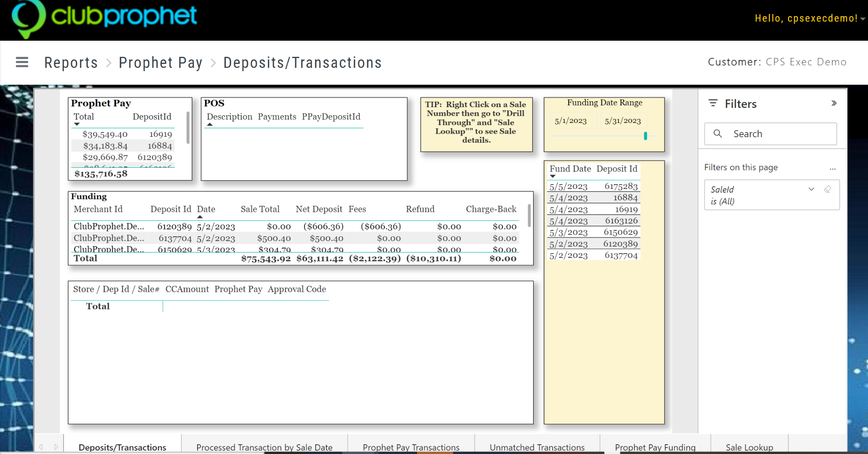Select Funding row with Sale Total $500.40

[295, 238]
